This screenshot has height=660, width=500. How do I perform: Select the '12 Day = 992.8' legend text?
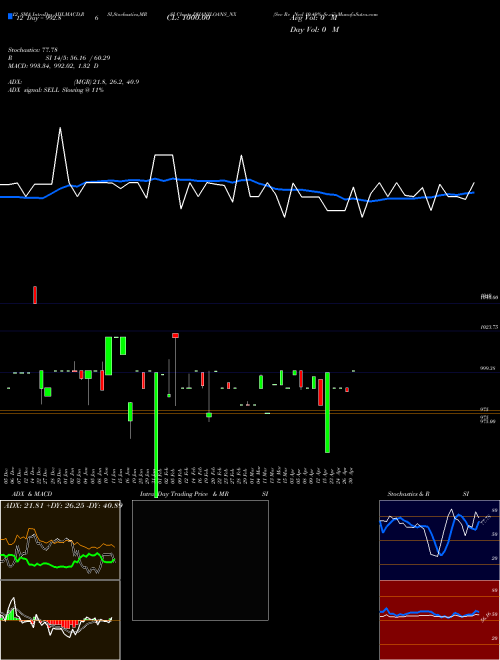(x=38, y=18)
